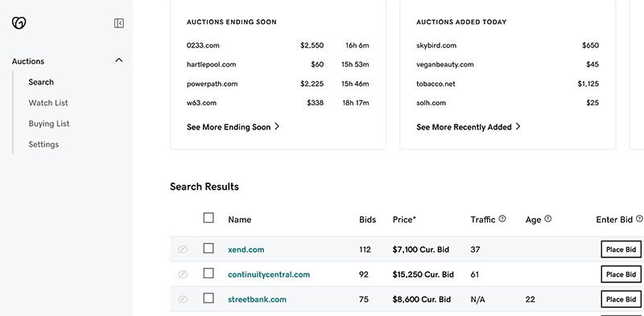Click the GoDaddy logo icon
The width and height of the screenshot is (644, 316).
click(19, 23)
